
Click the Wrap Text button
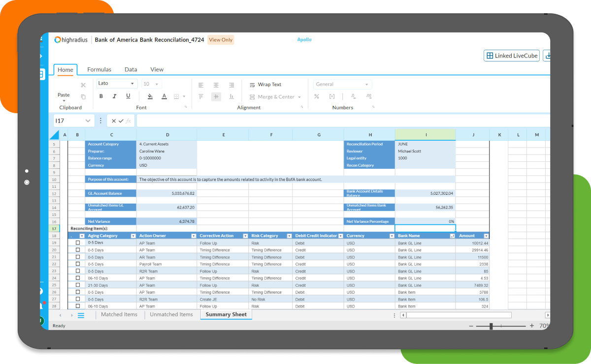click(265, 85)
